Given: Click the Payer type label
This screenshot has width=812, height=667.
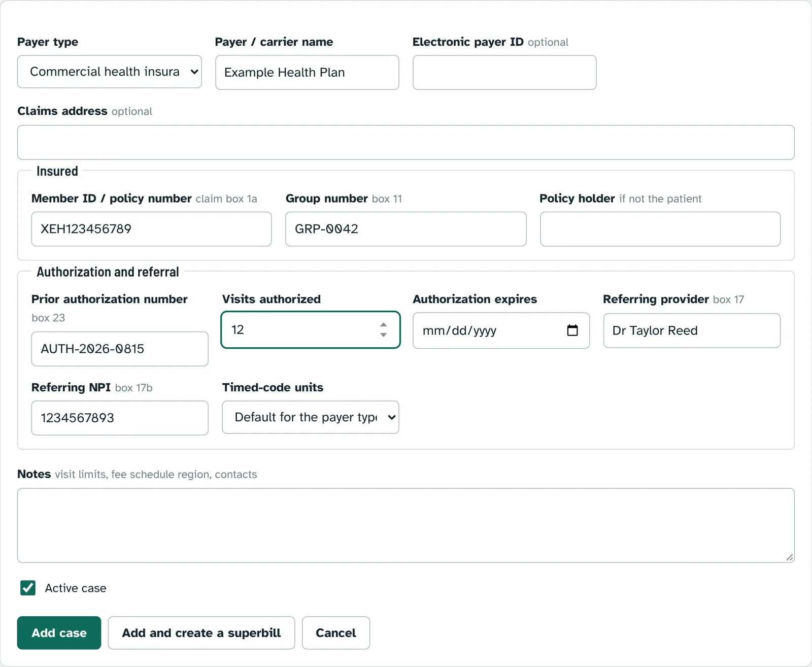Looking at the screenshot, I should coord(48,42).
